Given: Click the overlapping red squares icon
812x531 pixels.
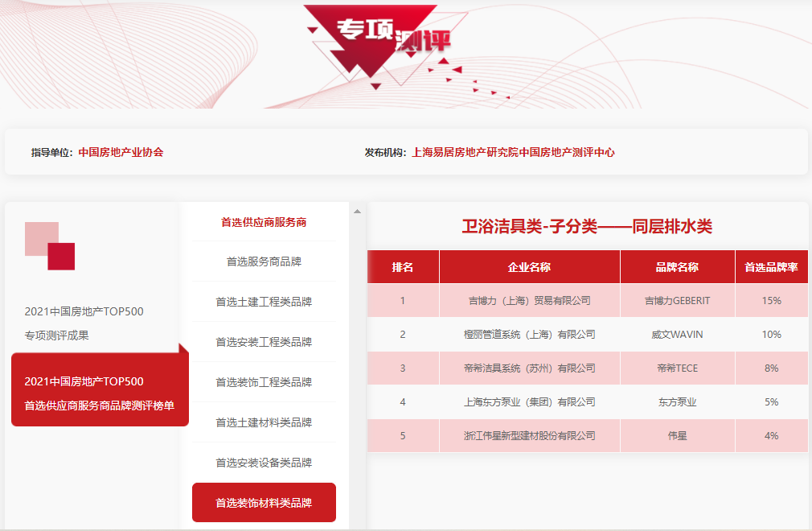Looking at the screenshot, I should pyautogui.click(x=50, y=246).
